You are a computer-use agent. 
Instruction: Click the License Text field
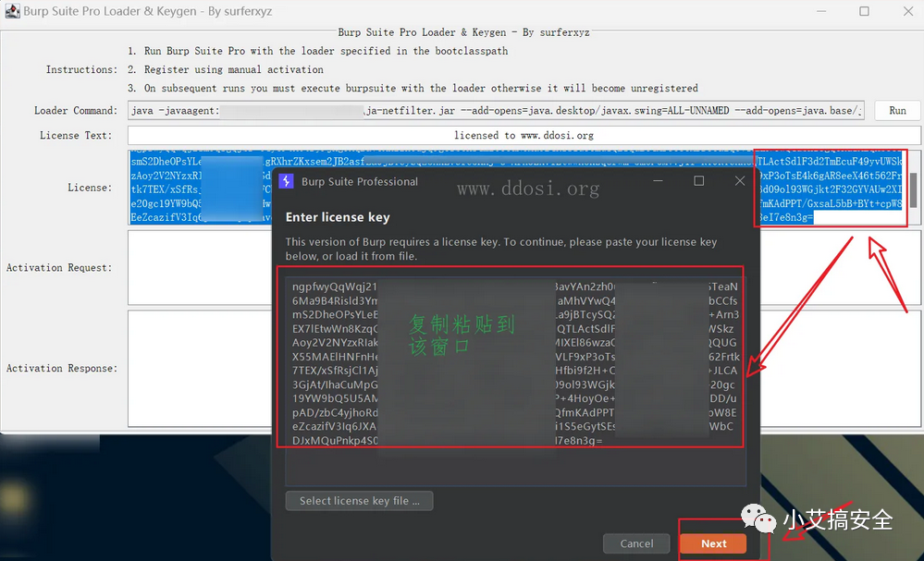click(524, 135)
